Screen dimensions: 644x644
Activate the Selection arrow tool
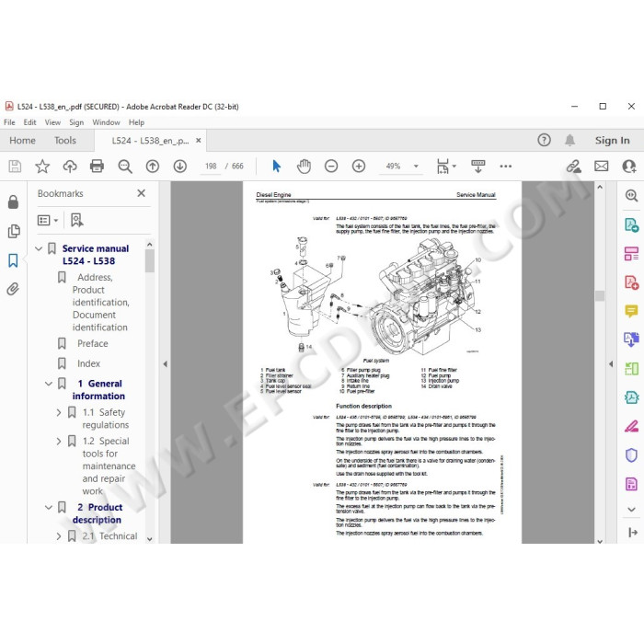[x=276, y=167]
